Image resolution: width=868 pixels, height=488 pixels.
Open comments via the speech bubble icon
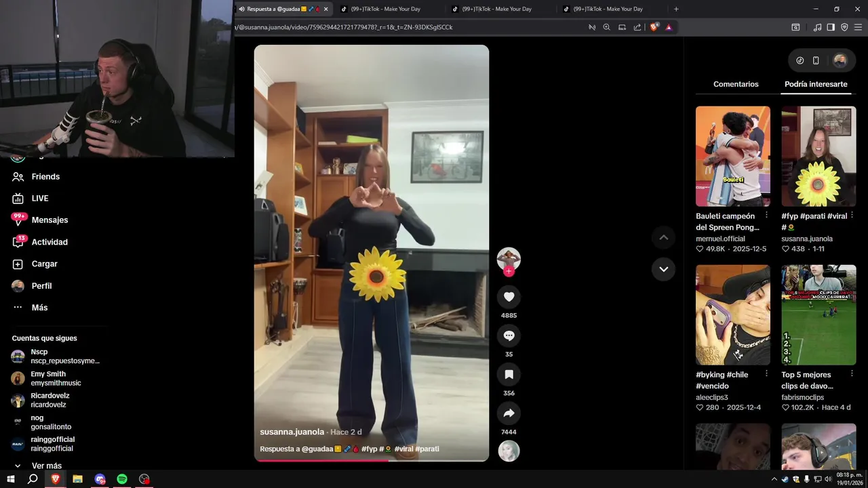(509, 335)
